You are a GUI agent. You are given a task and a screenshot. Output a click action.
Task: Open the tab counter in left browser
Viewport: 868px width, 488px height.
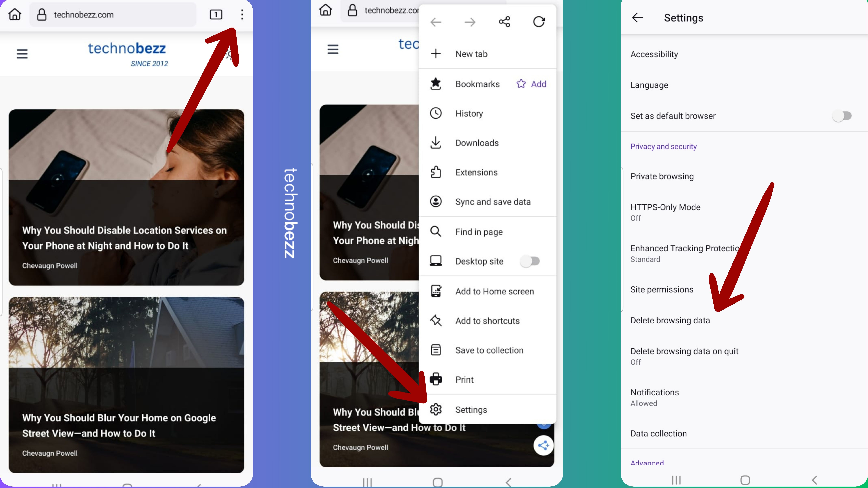(x=216, y=14)
